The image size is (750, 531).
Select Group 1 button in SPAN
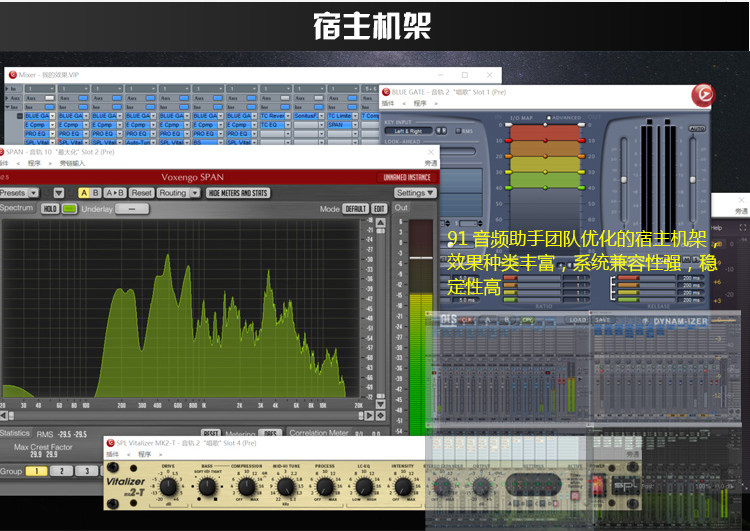point(36,471)
